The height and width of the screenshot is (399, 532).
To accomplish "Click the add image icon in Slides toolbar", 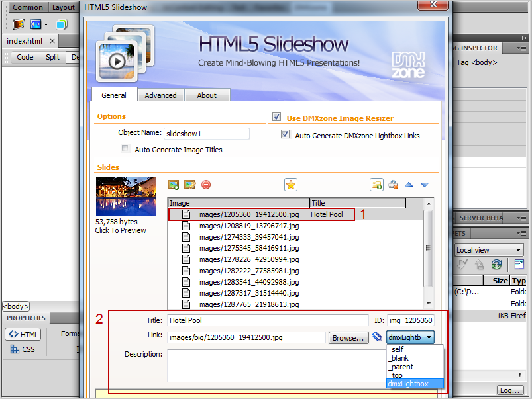I will click(174, 185).
